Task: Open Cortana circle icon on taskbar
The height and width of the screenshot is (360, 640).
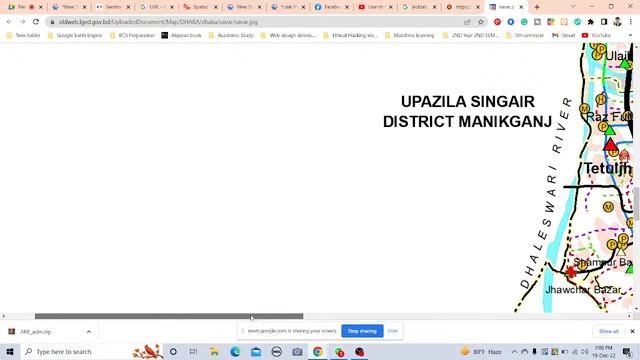Action: coord(173,351)
